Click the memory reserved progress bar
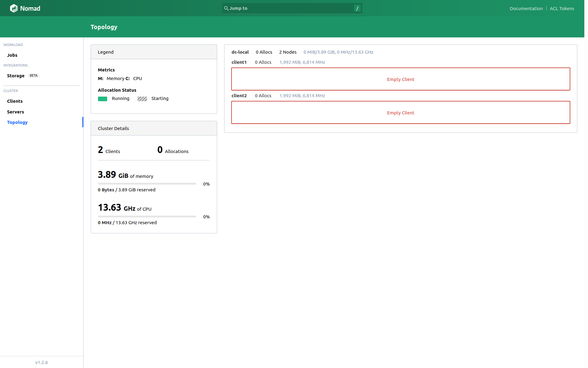The image size is (588, 368). pos(147,184)
